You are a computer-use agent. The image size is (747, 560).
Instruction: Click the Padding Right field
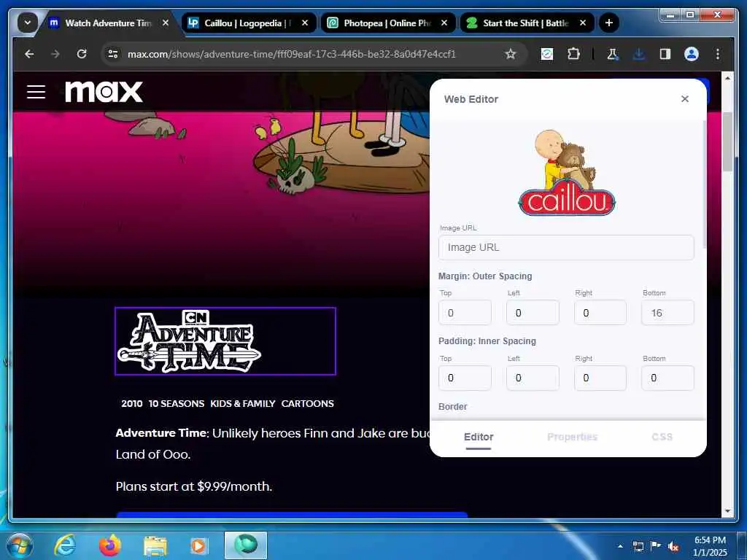coord(600,378)
